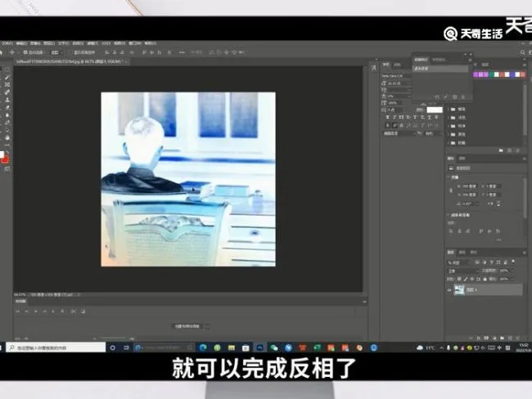Image resolution: width=532 pixels, height=399 pixels.
Task: Toggle lock transparent pixels in Layers panel
Action: [x=458, y=279]
